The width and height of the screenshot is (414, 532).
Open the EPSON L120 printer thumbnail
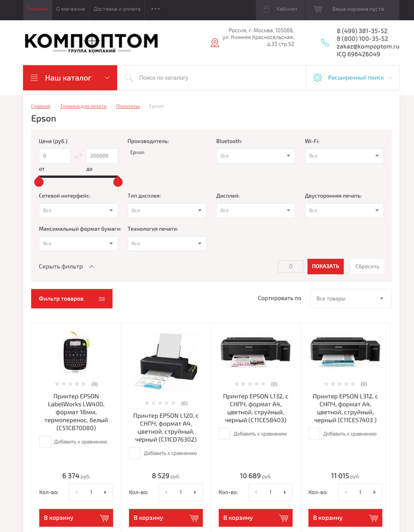pyautogui.click(x=166, y=363)
